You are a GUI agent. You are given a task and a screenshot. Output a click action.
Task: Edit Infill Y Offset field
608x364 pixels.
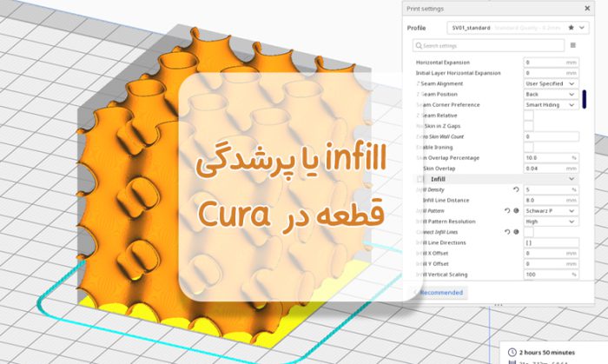coord(551,263)
